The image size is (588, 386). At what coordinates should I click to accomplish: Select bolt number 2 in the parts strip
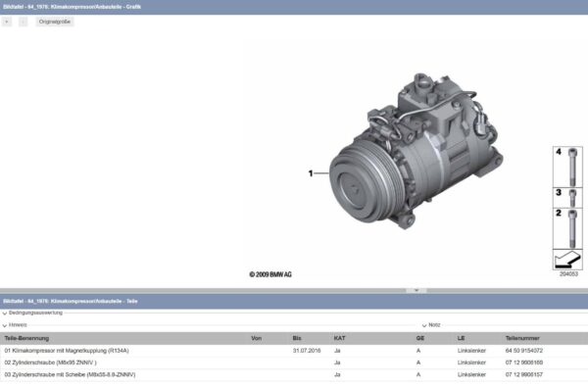click(x=567, y=228)
